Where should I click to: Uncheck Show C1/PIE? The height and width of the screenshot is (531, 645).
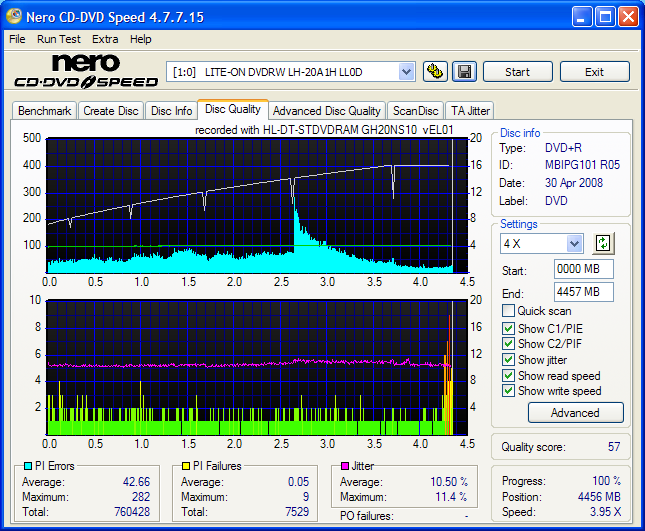508,327
